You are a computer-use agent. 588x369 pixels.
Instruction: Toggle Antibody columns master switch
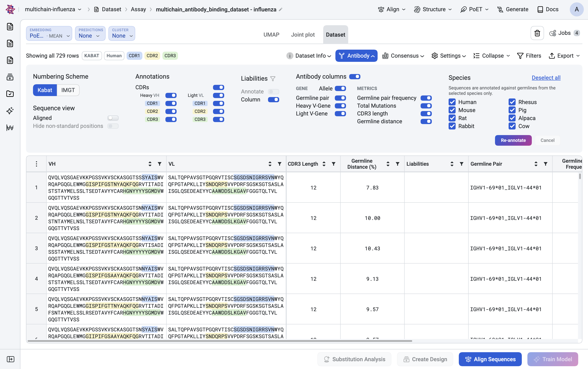coord(355,77)
